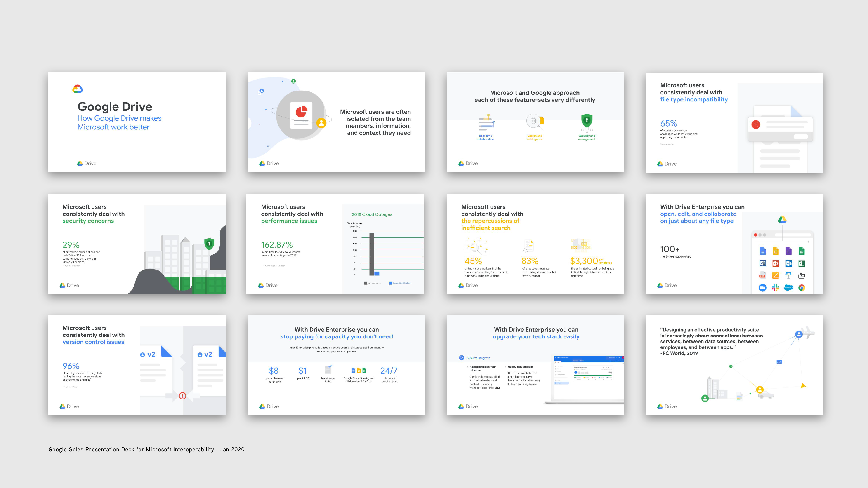Click the green Google Sheets file icon
This screenshot has height=488, width=868.
801,251
